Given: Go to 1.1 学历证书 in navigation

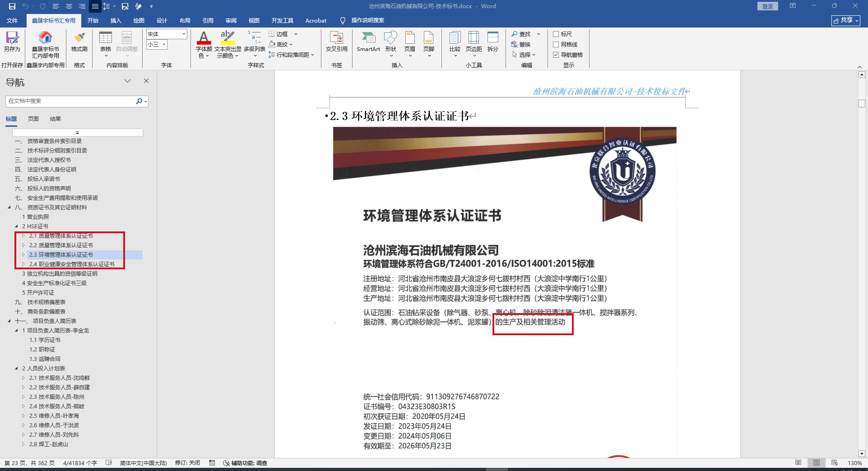Looking at the screenshot, I should 45,340.
